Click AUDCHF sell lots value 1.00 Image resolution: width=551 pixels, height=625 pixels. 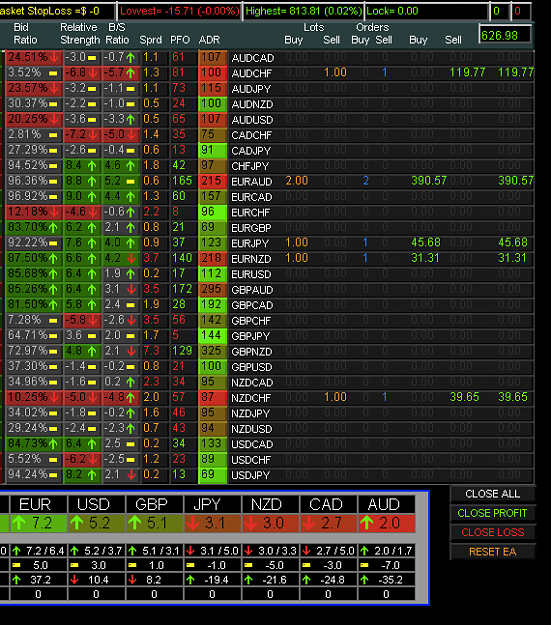335,73
